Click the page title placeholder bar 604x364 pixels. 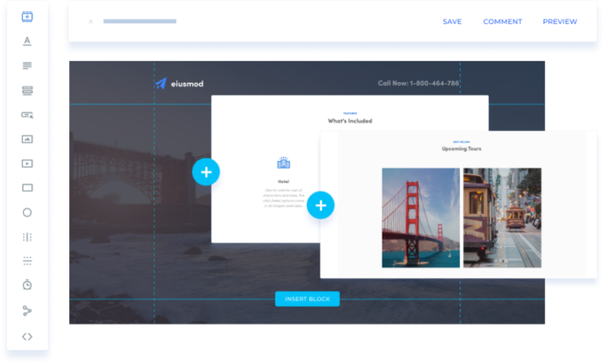pyautogui.click(x=140, y=21)
